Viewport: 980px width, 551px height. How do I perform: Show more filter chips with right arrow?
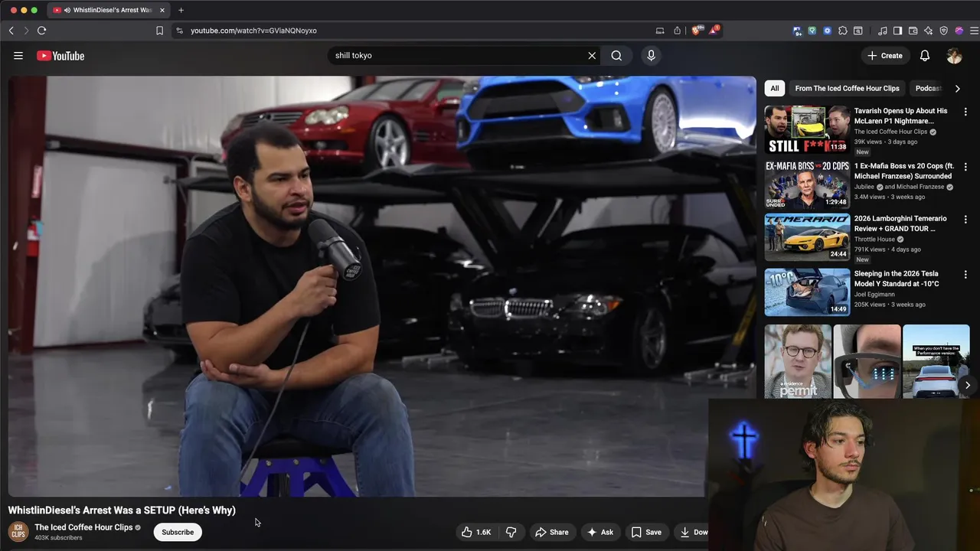click(x=957, y=89)
